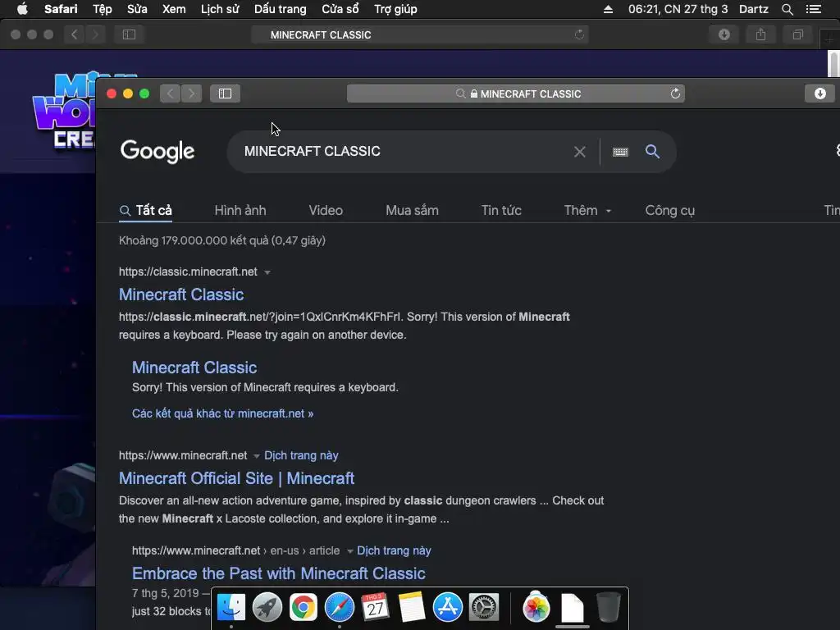840x630 pixels.
Task: Expand arrow next to www.minecraft.net URL
Action: (256, 456)
